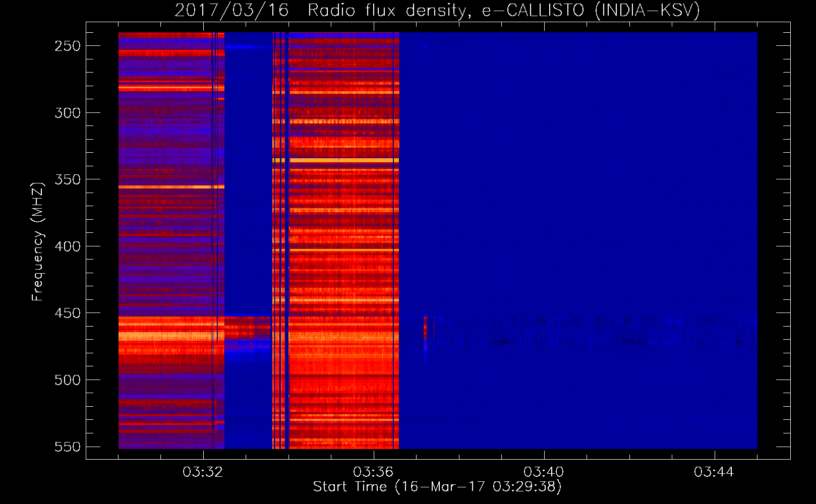Click the 03:36 time tick label
The image size is (816, 504).
tap(373, 472)
